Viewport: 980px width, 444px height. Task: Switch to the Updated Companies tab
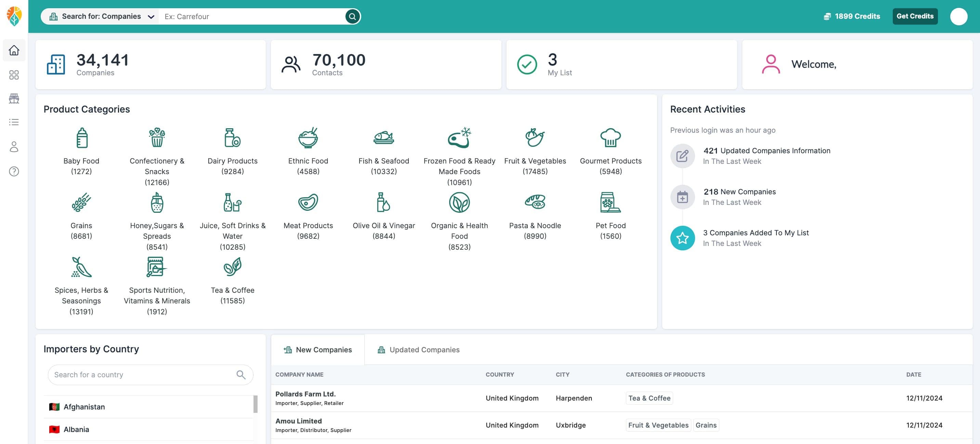(418, 350)
